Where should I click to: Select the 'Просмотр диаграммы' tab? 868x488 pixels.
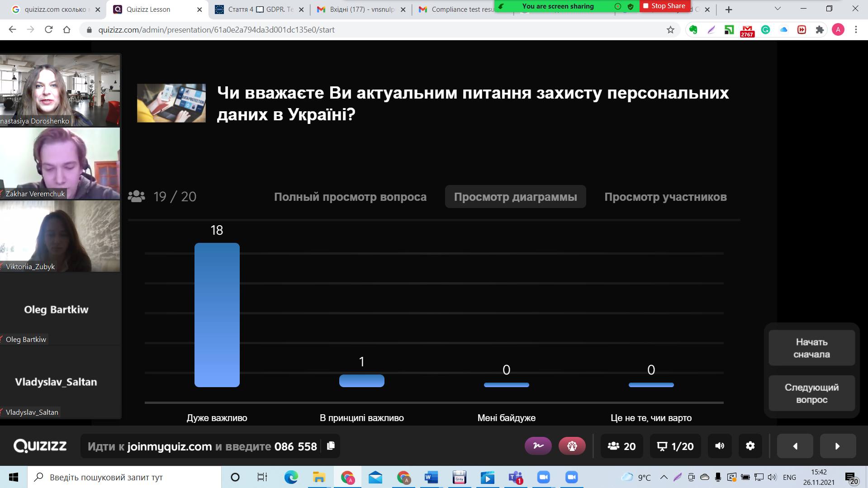(515, 197)
